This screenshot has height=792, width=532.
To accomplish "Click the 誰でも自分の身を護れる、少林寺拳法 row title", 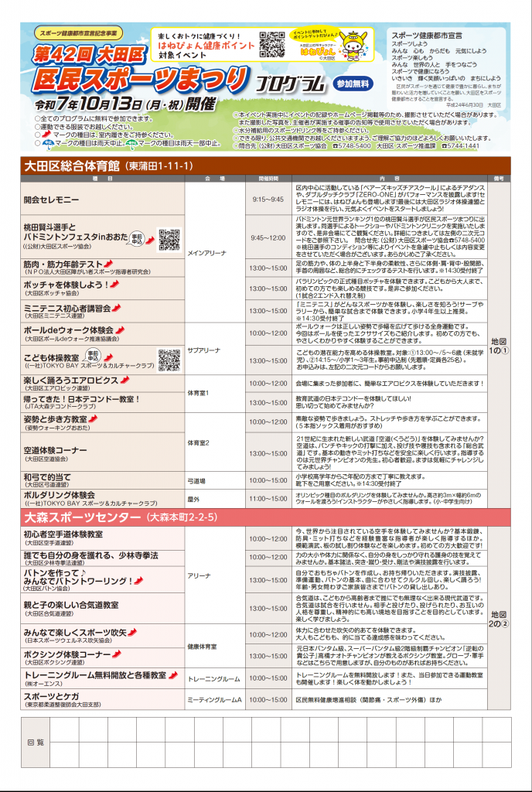I will pos(90,555).
